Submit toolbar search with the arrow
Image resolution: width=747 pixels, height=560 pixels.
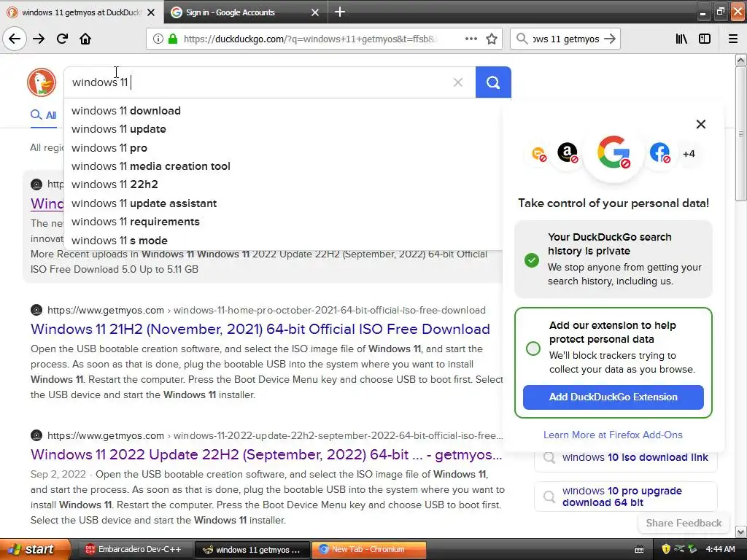tap(609, 39)
